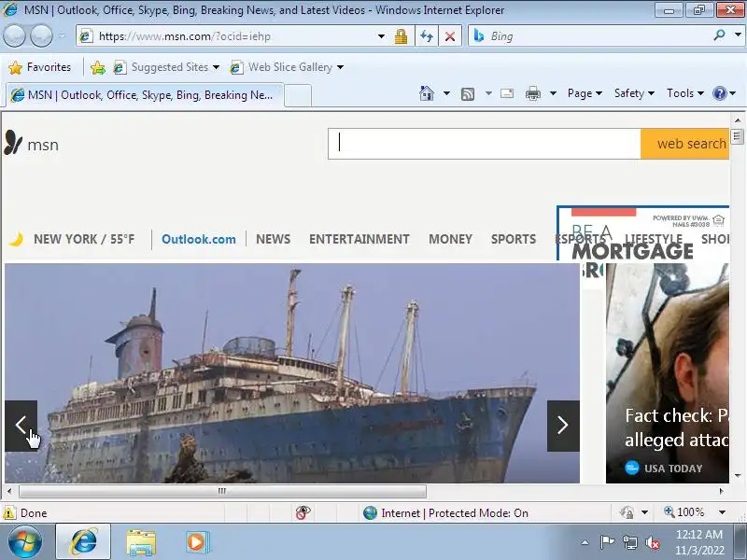Click the Help question mark icon
The image size is (747, 560).
tap(719, 93)
